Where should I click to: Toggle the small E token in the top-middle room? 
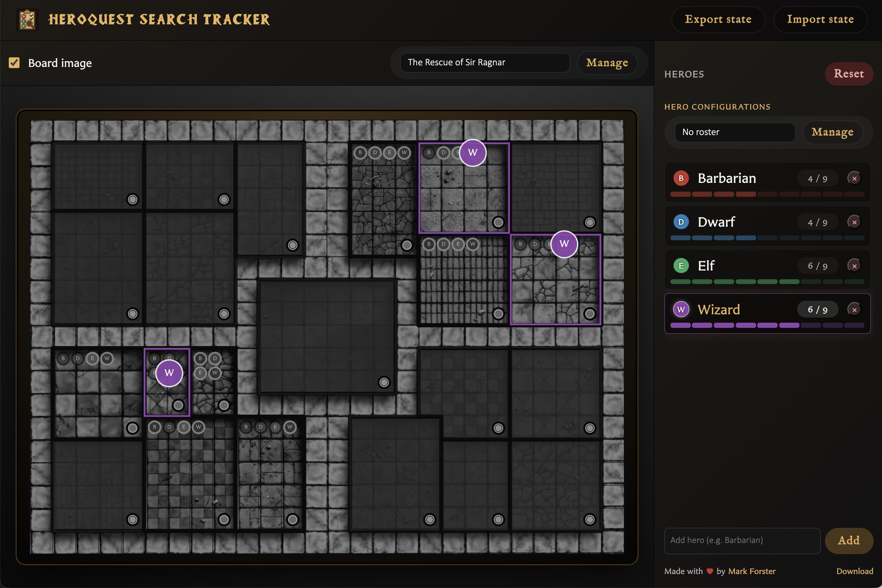390,152
